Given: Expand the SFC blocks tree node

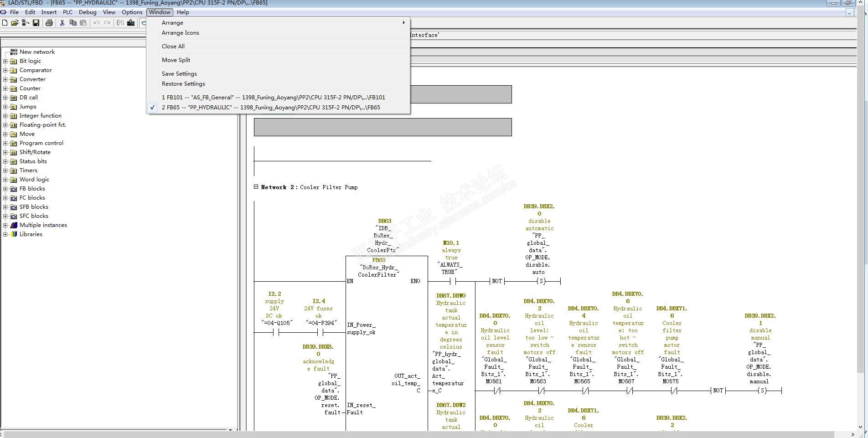Looking at the screenshot, I should point(5,216).
